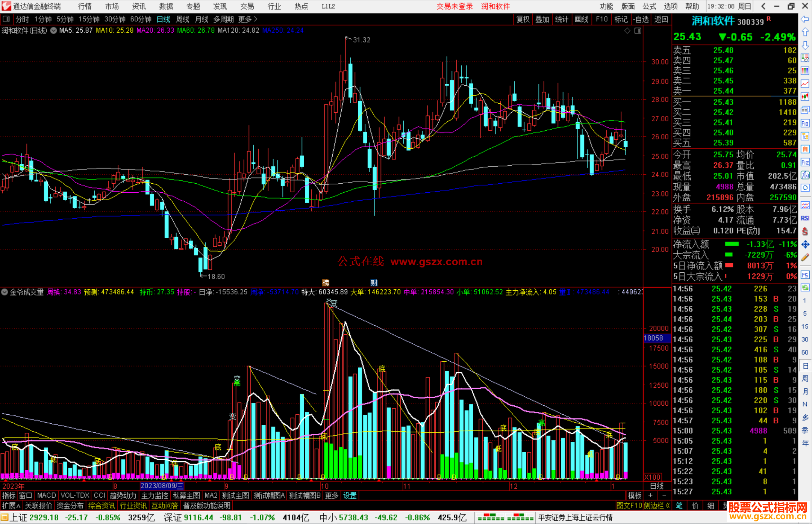812x524 pixels.
Task: Open the 润和软件(日线) indicator dropdown arrow
Action: [54, 31]
